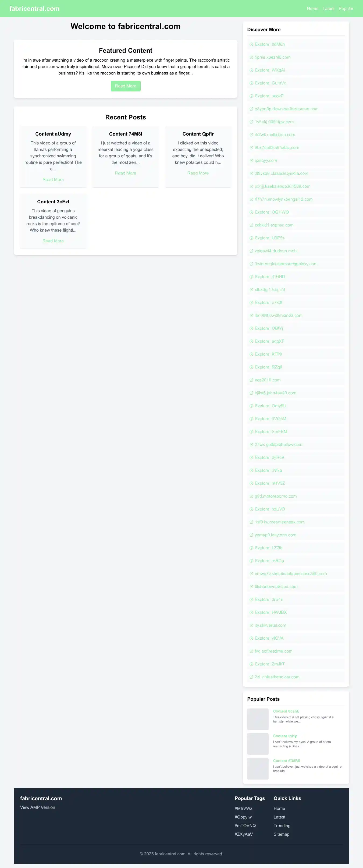Click the external-link icon beside fitshadownutrition.com
363x868 pixels.
(251, 587)
